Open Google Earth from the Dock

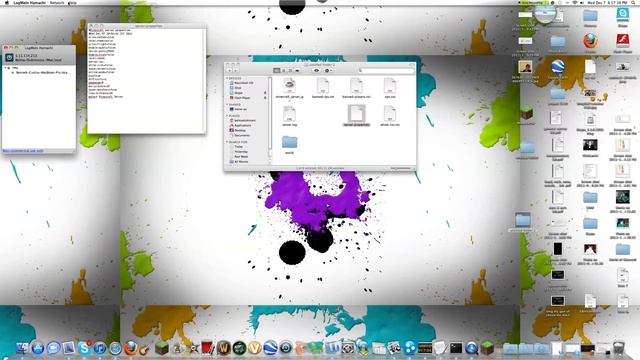coord(270,348)
